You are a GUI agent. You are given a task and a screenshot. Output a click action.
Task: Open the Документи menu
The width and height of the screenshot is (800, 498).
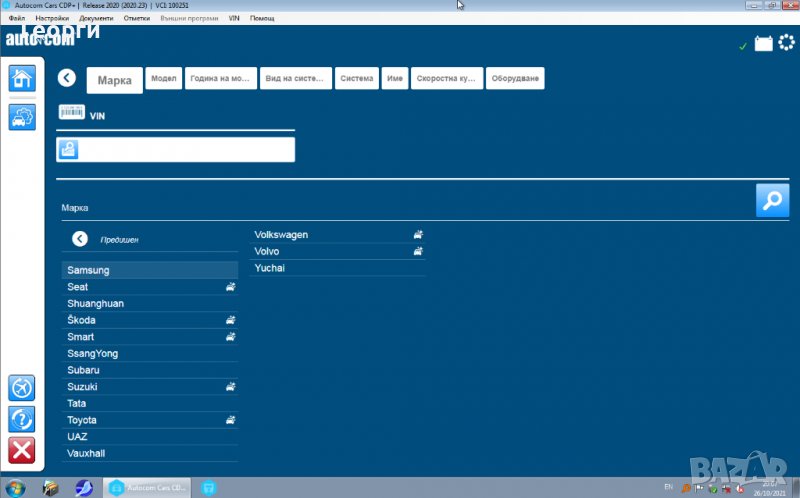click(x=96, y=18)
